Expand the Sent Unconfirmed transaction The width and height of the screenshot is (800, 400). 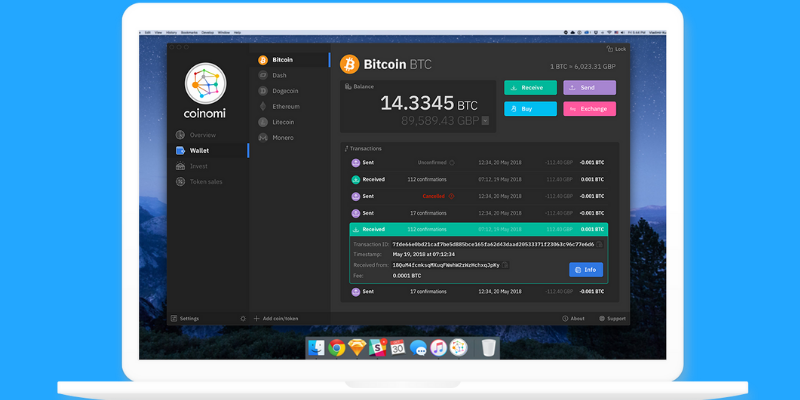[479, 163]
